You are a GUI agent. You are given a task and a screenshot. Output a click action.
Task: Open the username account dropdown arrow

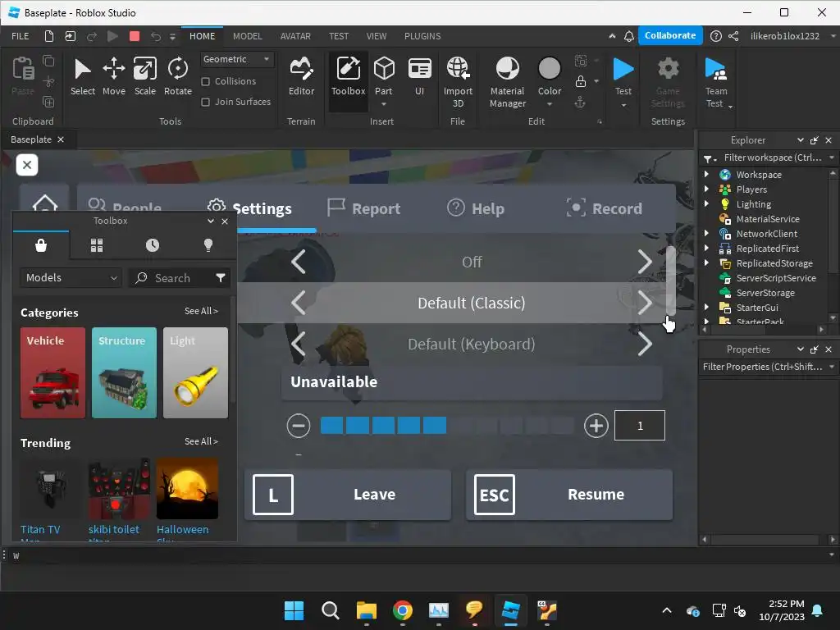[833, 36]
